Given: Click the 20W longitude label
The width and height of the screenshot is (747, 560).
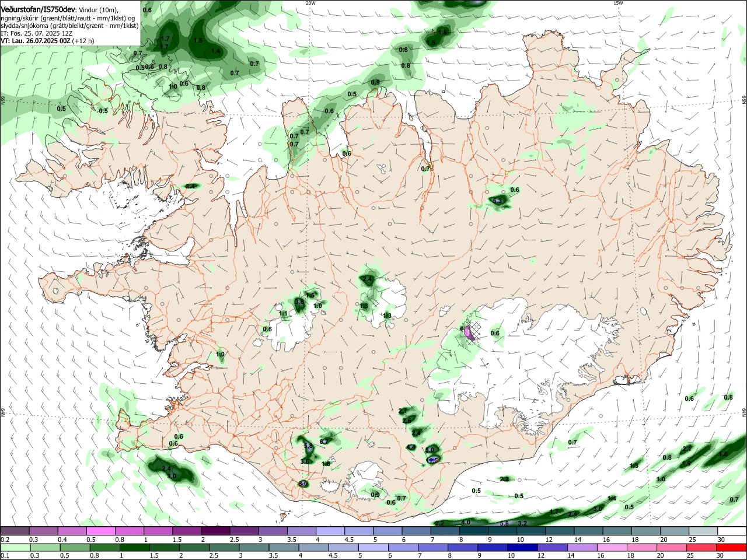Looking at the screenshot, I should [x=310, y=3].
